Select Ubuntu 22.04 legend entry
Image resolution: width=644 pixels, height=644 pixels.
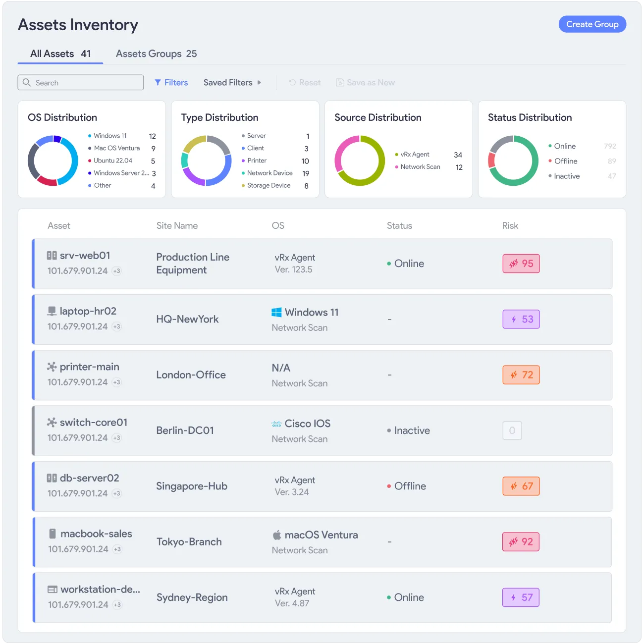[122, 161]
